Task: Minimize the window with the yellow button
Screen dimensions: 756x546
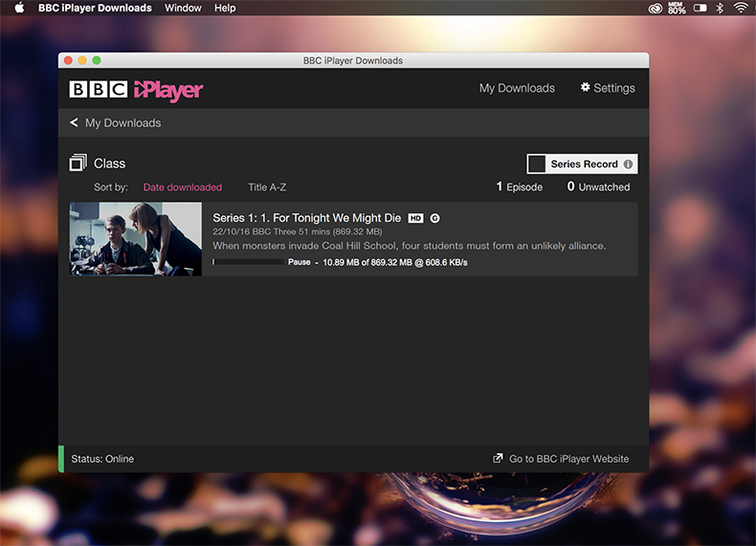Action: pos(82,60)
